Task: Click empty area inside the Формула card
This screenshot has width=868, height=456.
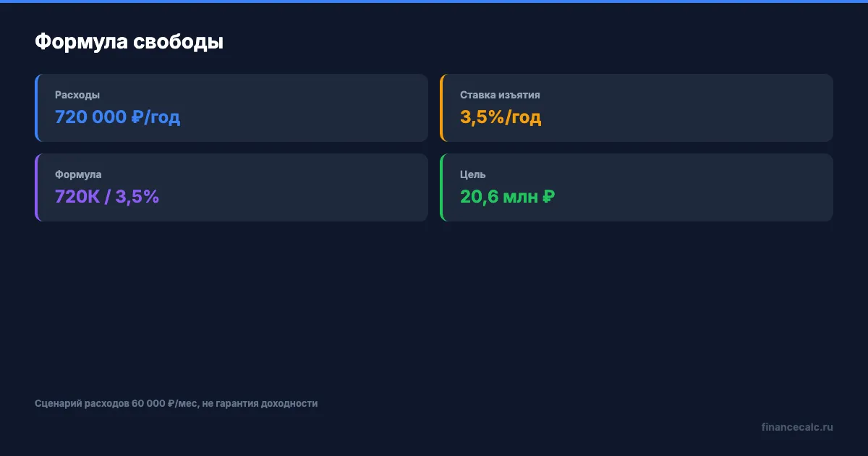Action: 304,187
